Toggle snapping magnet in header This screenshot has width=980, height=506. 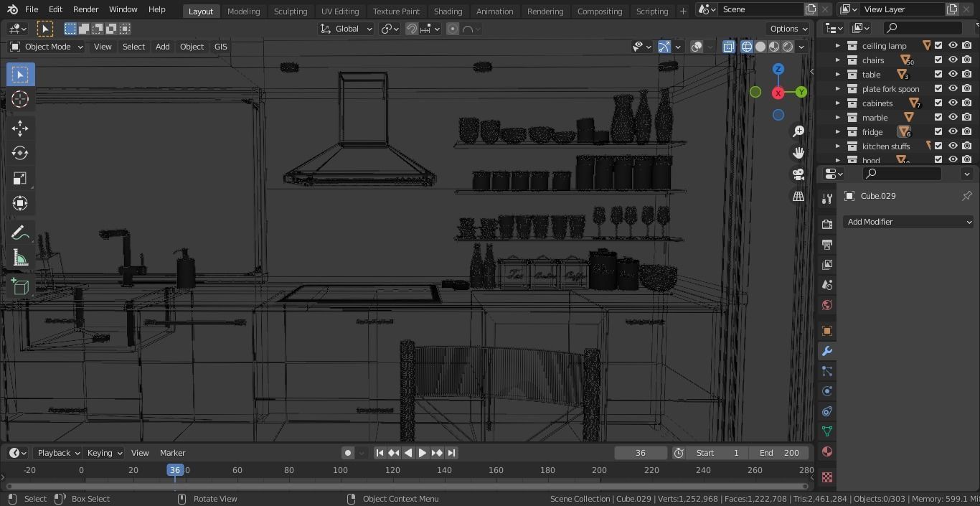tap(412, 29)
